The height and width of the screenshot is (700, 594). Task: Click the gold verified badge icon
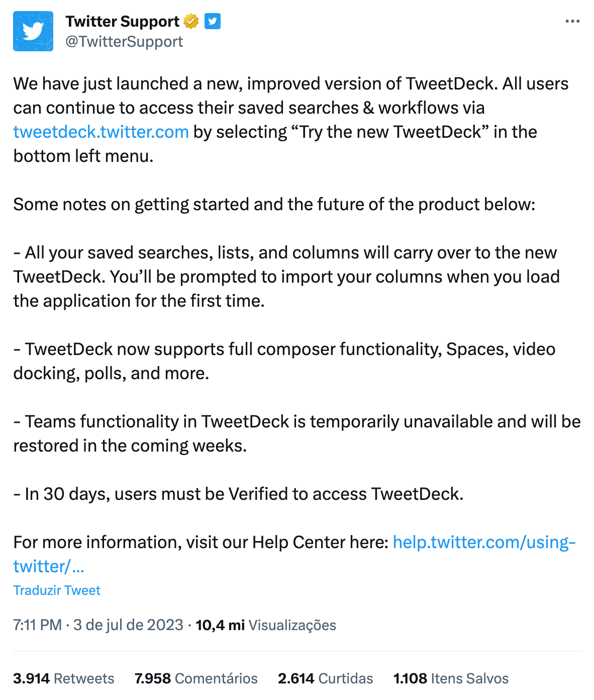[191, 22]
